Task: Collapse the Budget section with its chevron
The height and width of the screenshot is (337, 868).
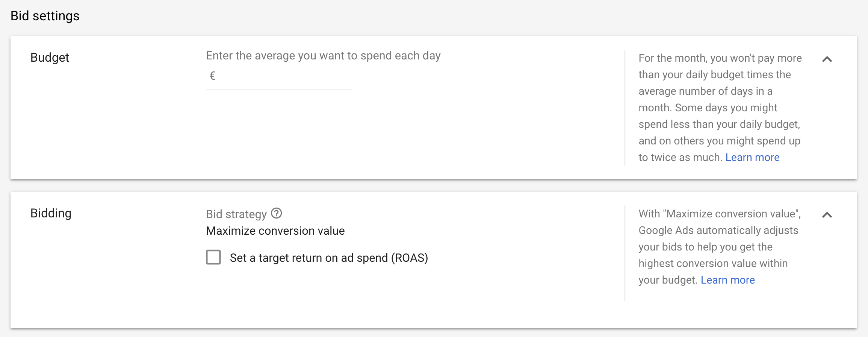Action: coord(827,59)
